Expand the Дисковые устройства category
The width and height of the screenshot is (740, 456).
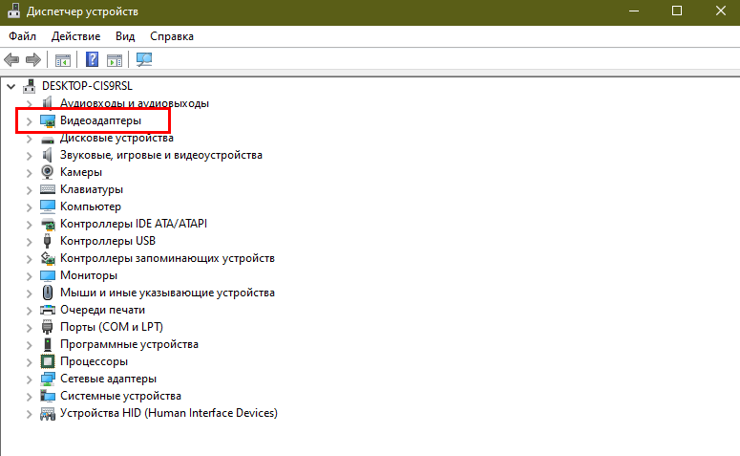[29, 139]
